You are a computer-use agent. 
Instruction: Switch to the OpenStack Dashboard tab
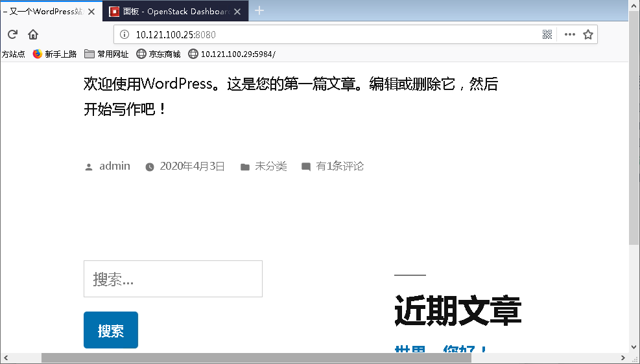pos(175,12)
